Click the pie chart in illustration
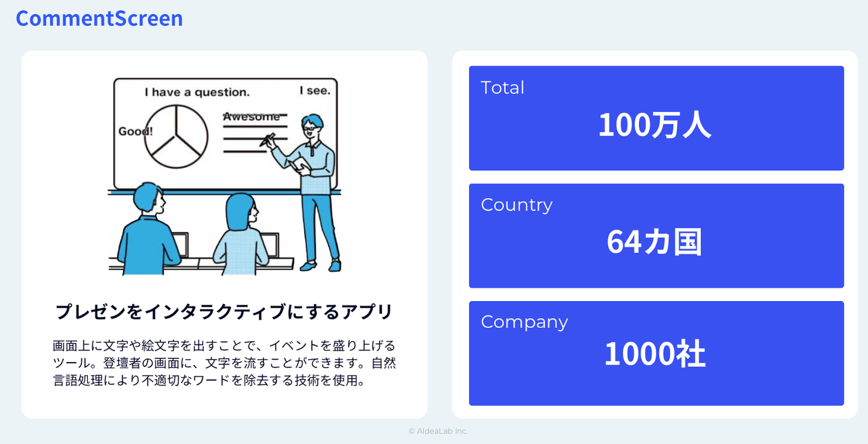Image resolution: width=868 pixels, height=444 pixels. (x=177, y=136)
